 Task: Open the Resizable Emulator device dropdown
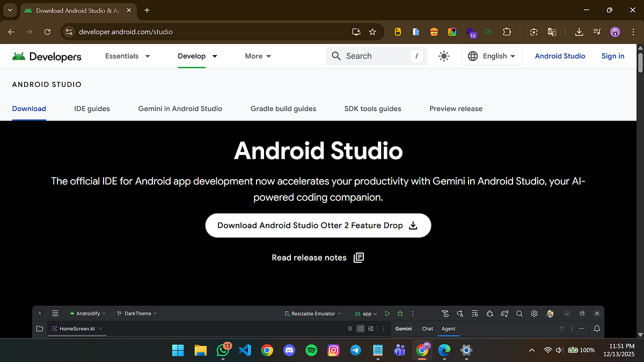click(x=313, y=314)
